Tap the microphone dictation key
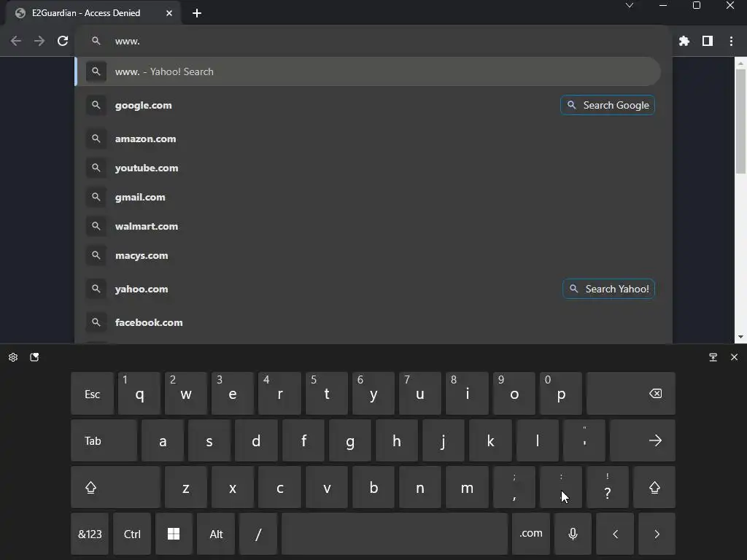Screen dimensions: 747x560 pos(573,534)
